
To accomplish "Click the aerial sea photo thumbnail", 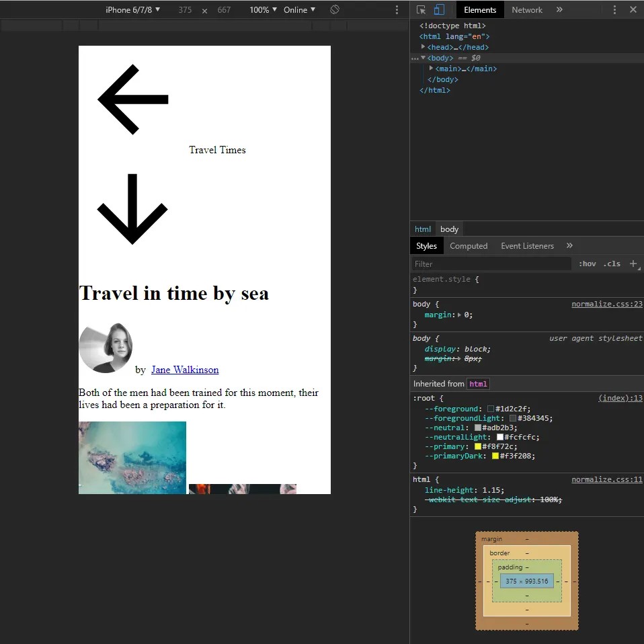I will 132,458.
